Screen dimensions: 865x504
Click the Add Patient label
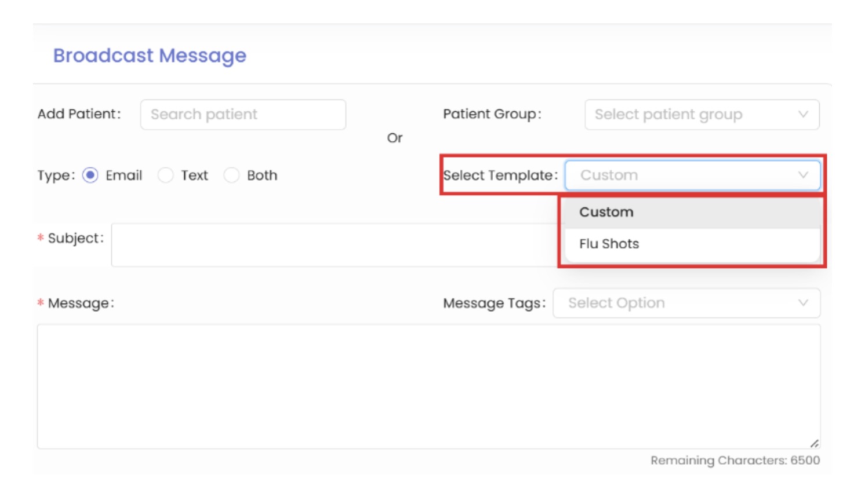tap(79, 114)
